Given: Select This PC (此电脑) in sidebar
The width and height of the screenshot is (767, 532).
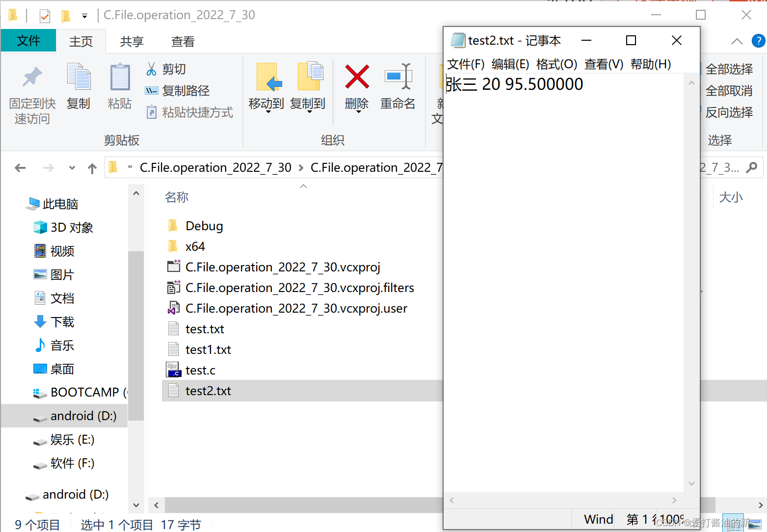Looking at the screenshot, I should tap(52, 204).
